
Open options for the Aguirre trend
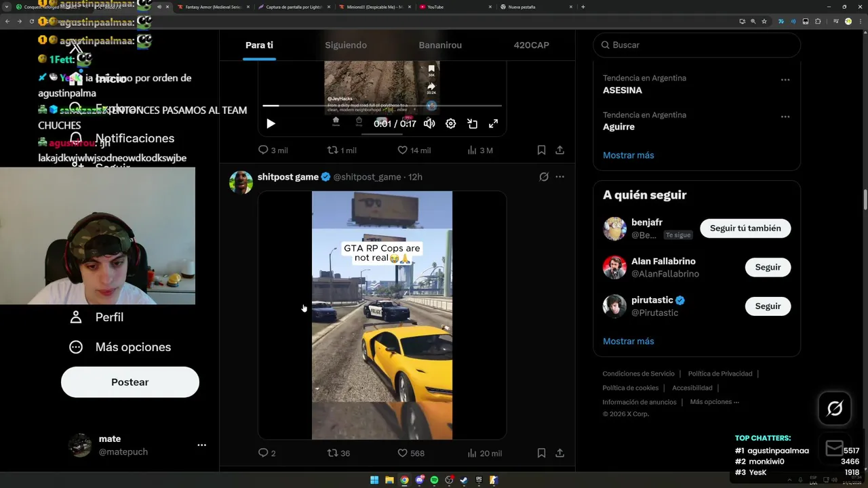[x=785, y=117]
